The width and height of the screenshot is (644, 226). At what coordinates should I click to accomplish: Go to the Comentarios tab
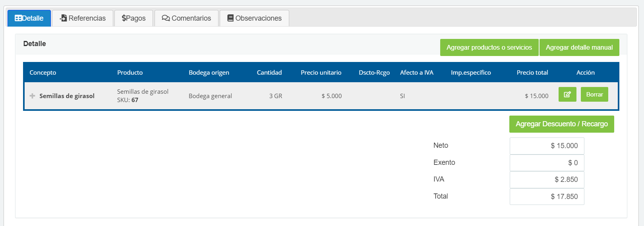point(186,18)
